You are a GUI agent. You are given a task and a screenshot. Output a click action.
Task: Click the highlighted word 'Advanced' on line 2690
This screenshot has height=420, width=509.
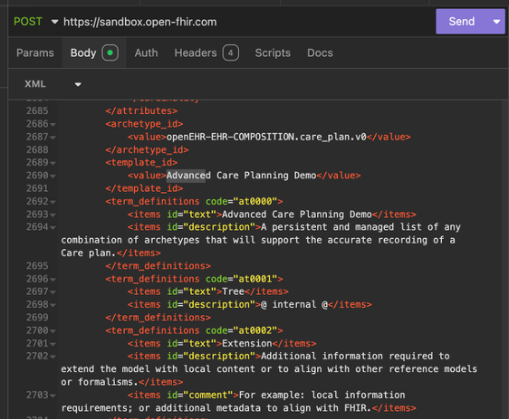coord(188,176)
